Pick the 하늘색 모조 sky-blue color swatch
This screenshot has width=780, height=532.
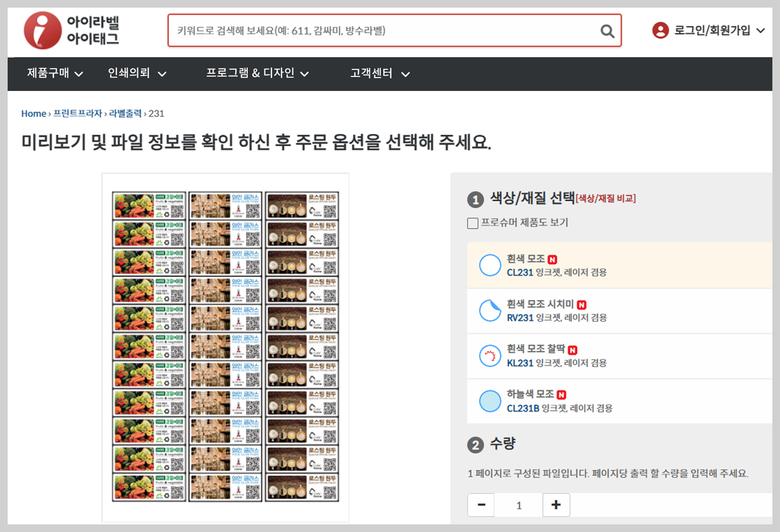(490, 401)
